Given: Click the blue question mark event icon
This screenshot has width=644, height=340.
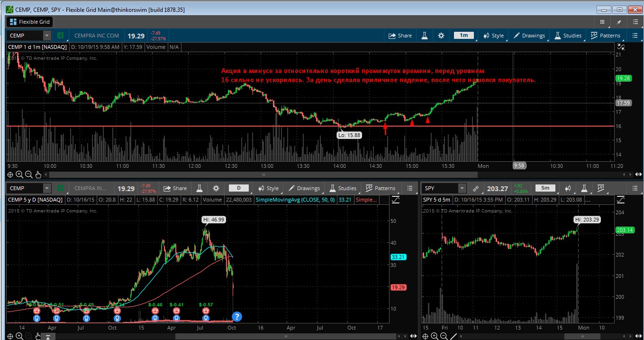Looking at the screenshot, I should [236, 317].
